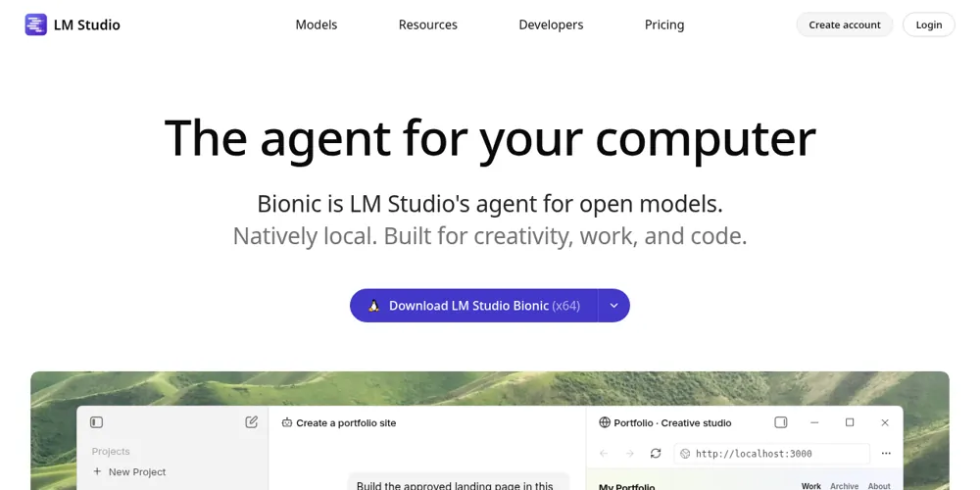This screenshot has height=490, width=980.
Task: Click the About tab in portfolio preview
Action: [879, 486]
